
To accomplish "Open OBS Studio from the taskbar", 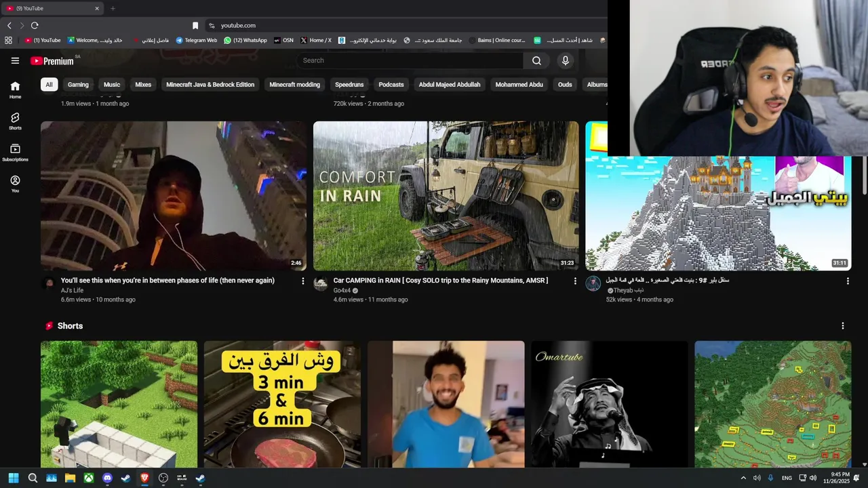I will pos(163,478).
